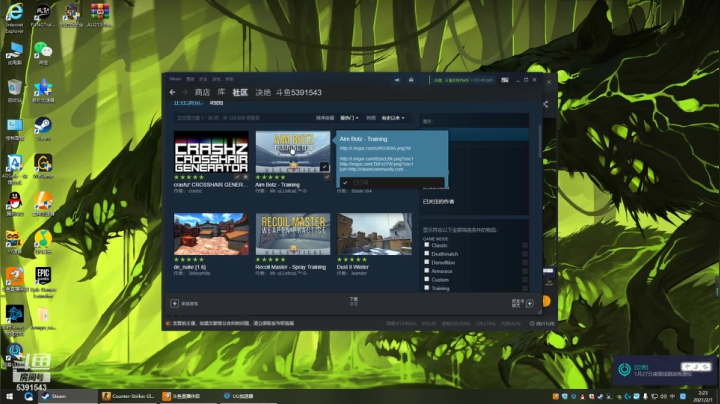Switch to Counter-Strike GL... taskbar button
The image size is (720, 404).
click(128, 396)
